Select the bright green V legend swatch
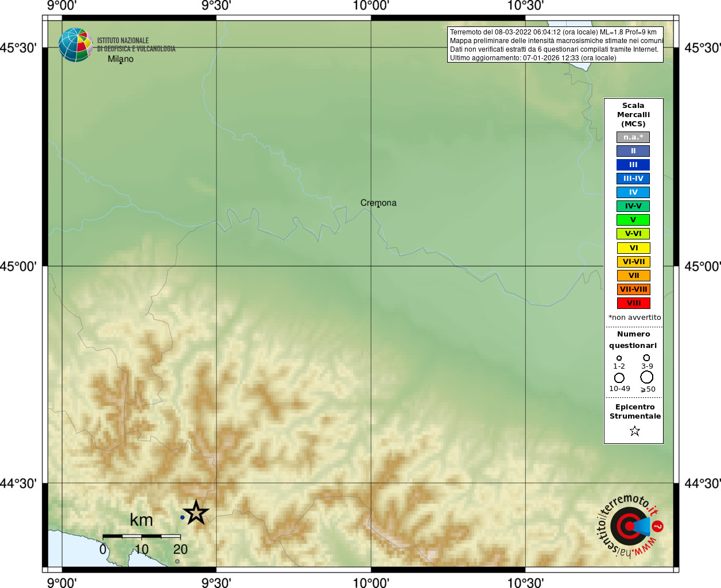 pyautogui.click(x=634, y=220)
